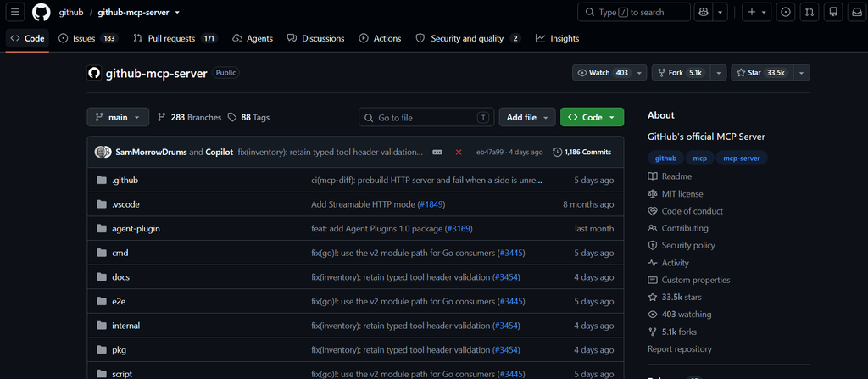Open the pull requests icon in header
Screen dimensions: 868x379
coord(809,12)
